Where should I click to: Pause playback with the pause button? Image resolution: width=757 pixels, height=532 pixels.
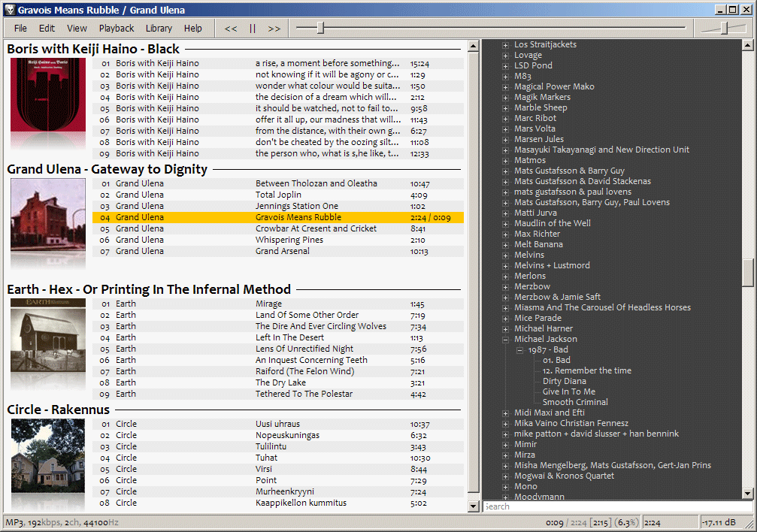pos(253,29)
